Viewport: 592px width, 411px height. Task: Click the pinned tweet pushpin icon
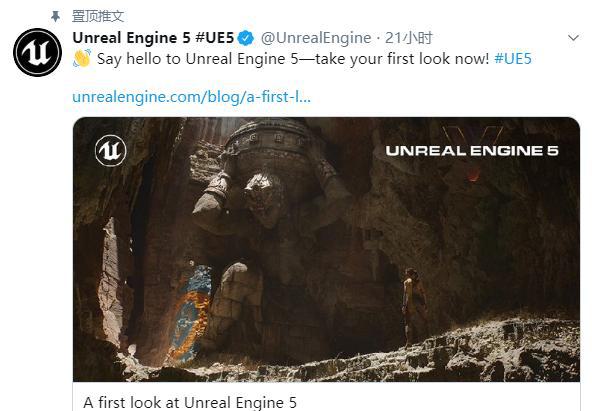coord(56,16)
